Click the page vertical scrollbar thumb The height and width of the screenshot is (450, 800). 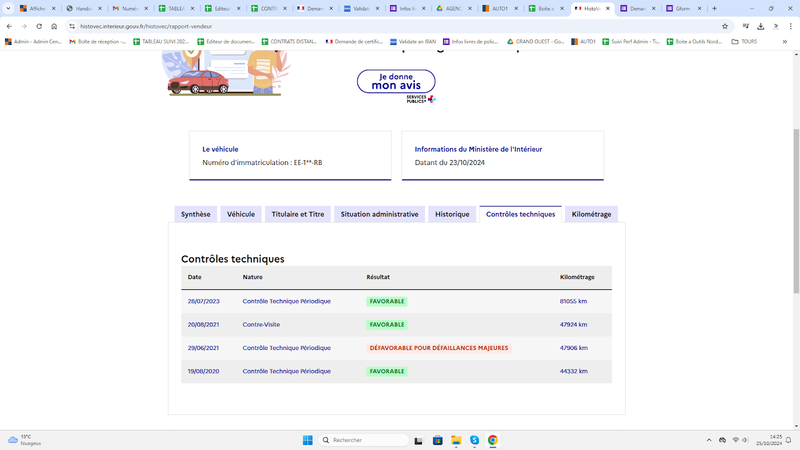pos(796,211)
